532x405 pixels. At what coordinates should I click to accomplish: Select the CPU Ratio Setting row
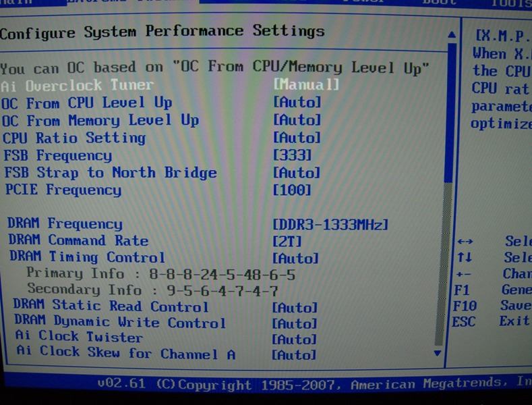click(74, 138)
